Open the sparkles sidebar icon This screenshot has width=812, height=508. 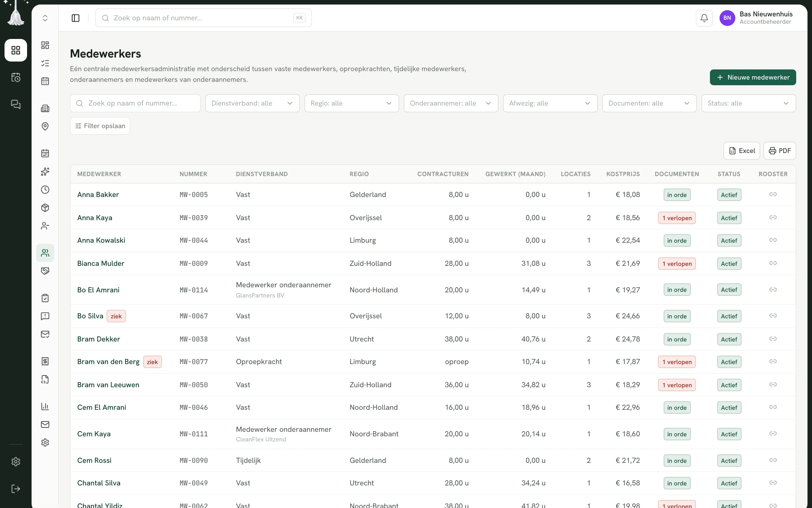[45, 171]
